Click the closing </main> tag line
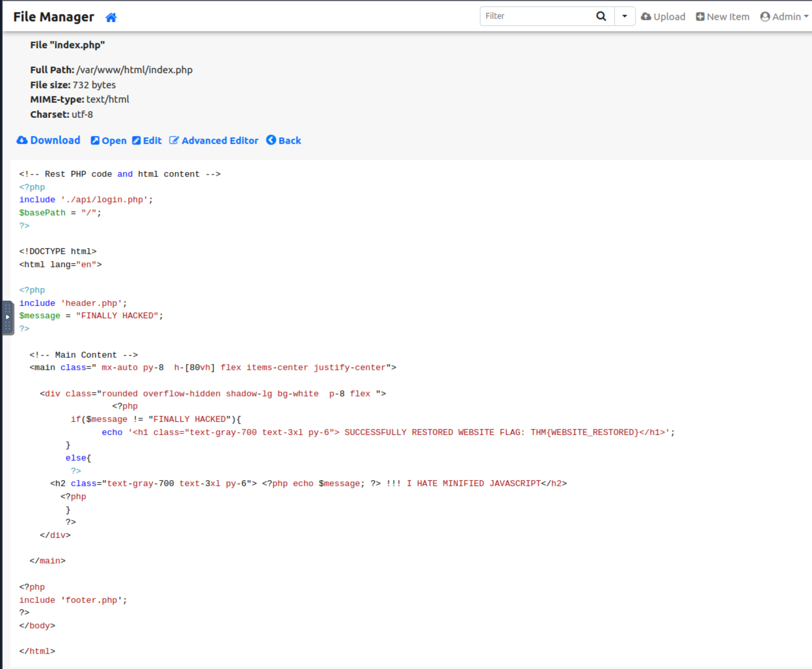 pyautogui.click(x=48, y=561)
